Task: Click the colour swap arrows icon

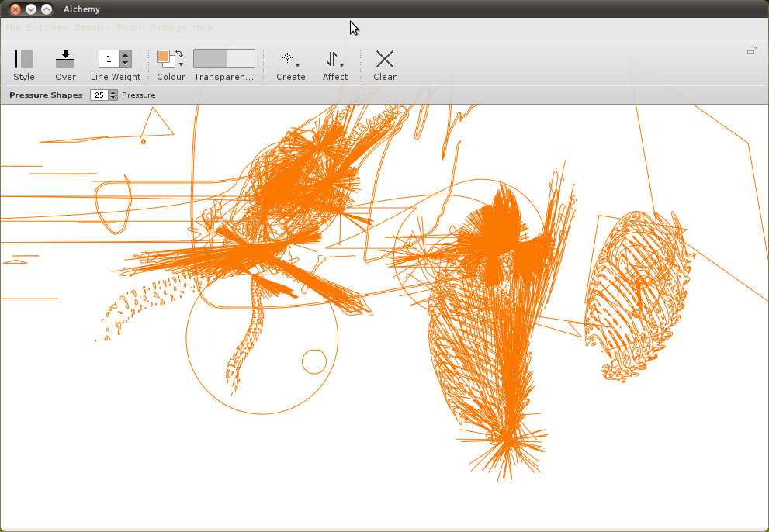Action: click(178, 52)
